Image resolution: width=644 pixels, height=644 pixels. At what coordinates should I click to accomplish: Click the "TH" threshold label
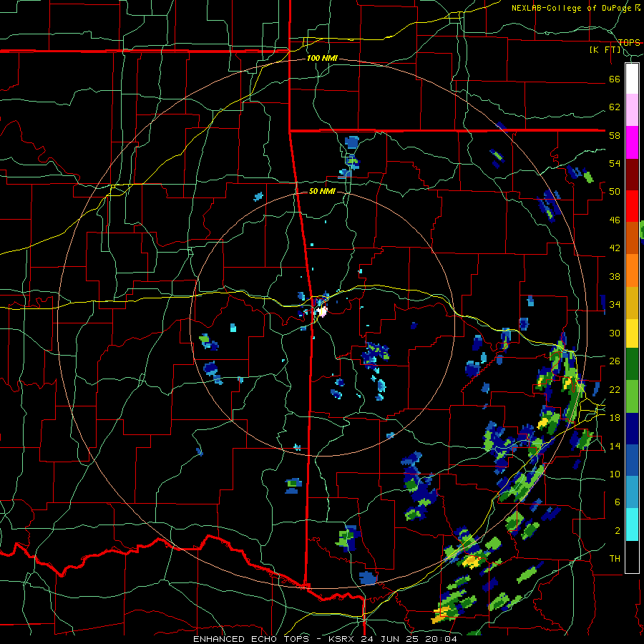615,559
